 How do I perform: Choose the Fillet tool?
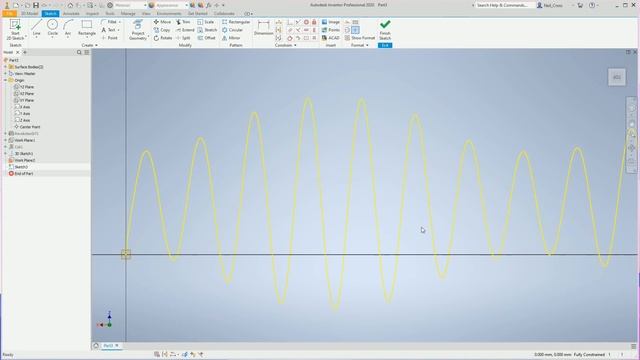110,22
